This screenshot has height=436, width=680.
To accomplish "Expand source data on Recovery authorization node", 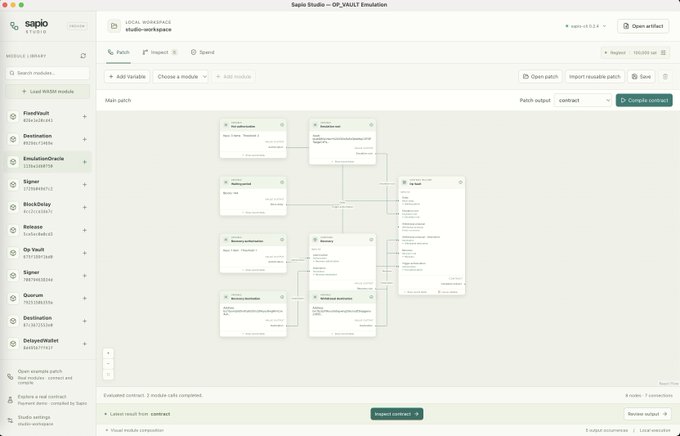I will 255,270.
